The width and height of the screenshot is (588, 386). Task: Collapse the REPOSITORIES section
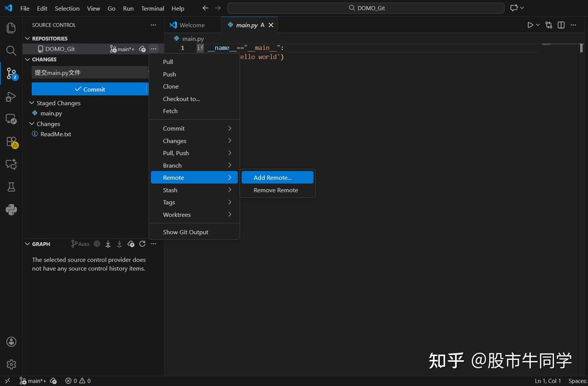(x=27, y=38)
